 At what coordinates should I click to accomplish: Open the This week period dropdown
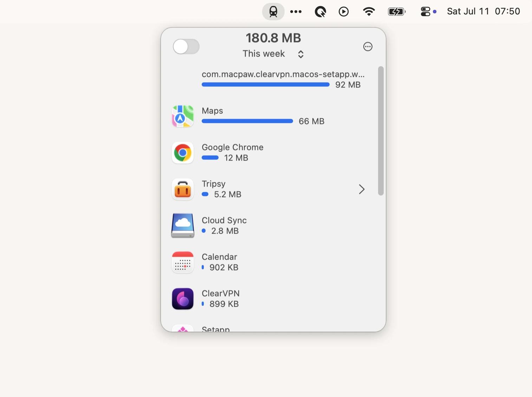[273, 54]
